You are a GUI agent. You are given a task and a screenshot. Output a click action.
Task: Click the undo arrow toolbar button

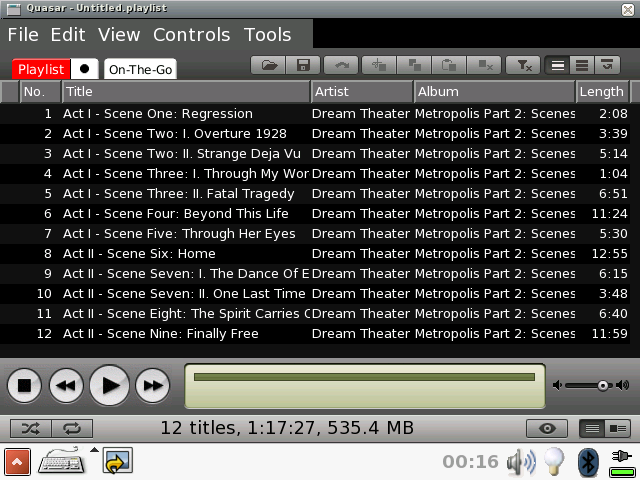pyautogui.click(x=341, y=65)
